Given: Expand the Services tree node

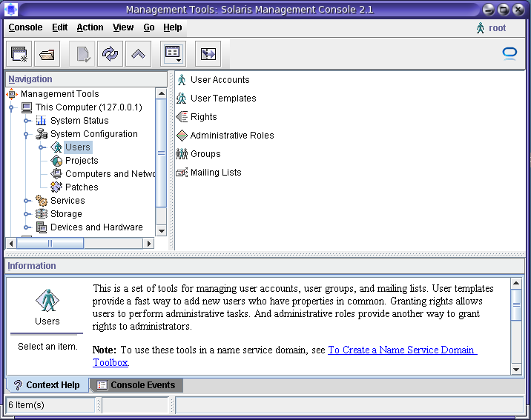Looking at the screenshot, I should (x=27, y=201).
